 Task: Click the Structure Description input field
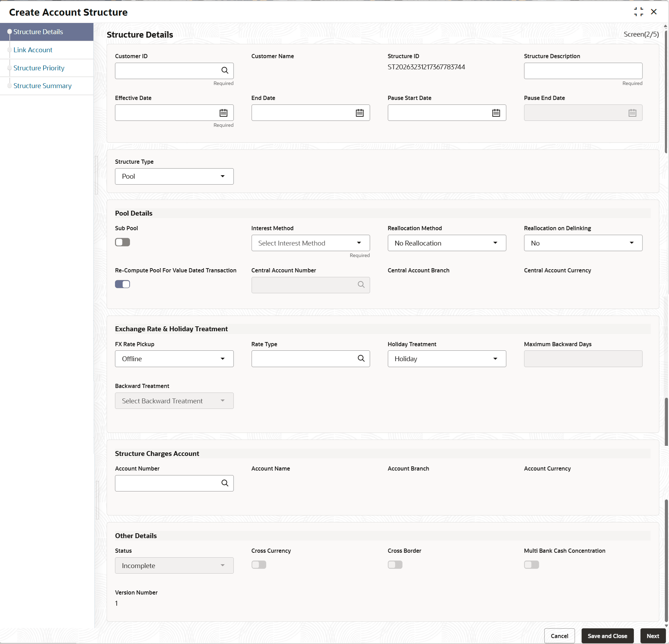pyautogui.click(x=583, y=71)
